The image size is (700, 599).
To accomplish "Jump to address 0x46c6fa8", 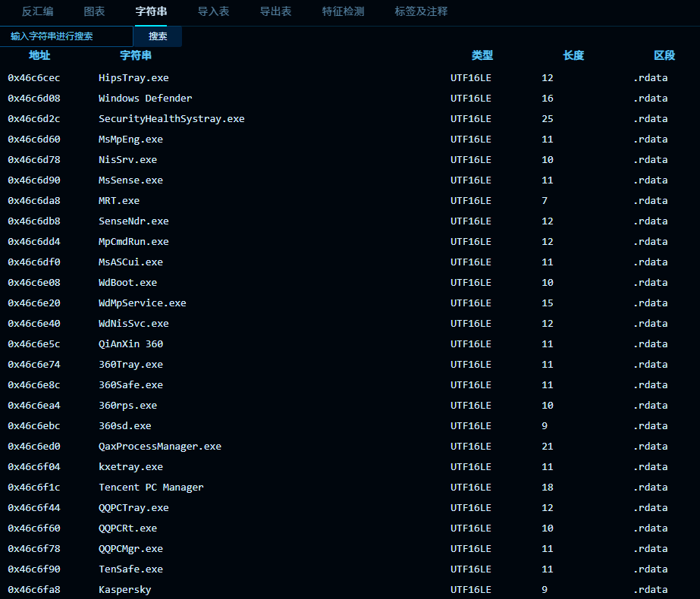I will pyautogui.click(x=34, y=590).
